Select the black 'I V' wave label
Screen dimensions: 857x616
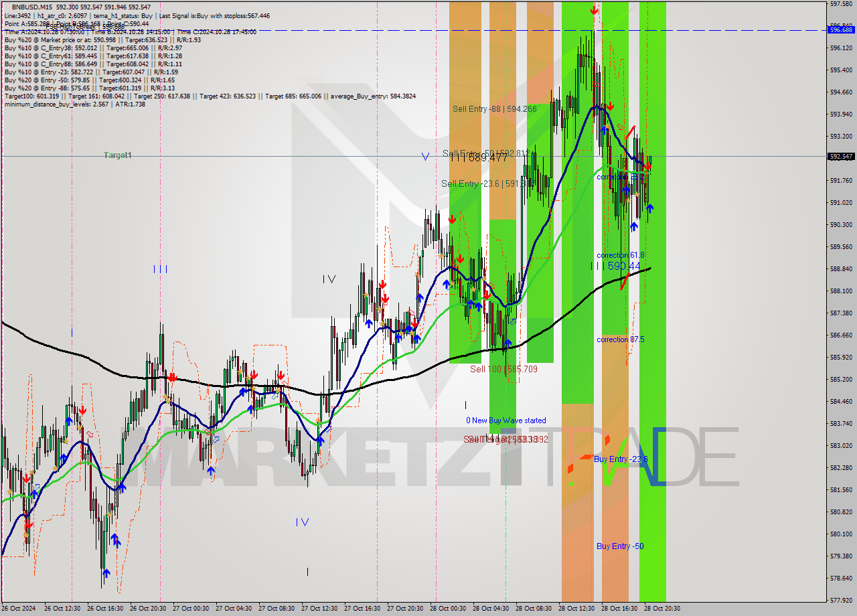point(328,279)
